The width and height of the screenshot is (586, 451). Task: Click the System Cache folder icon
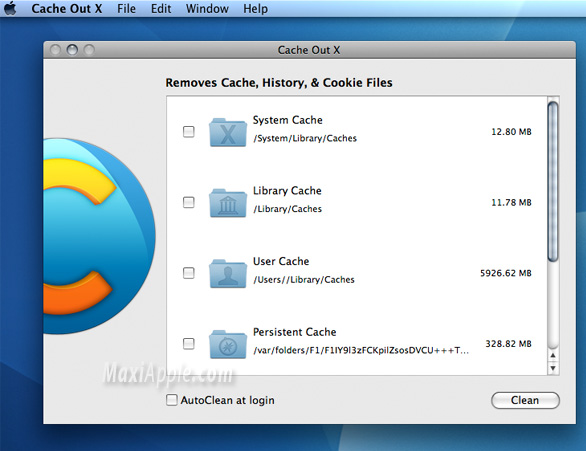coord(228,132)
